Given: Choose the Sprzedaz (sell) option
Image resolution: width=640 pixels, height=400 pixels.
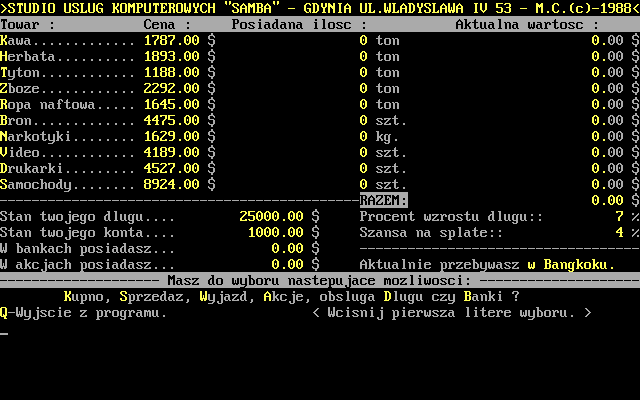Looking at the screenshot, I should (155, 297).
